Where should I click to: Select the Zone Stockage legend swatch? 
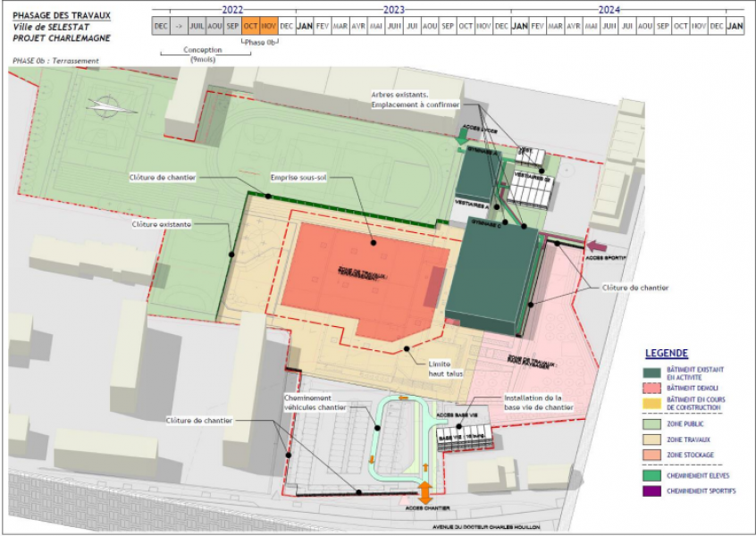[651, 454]
